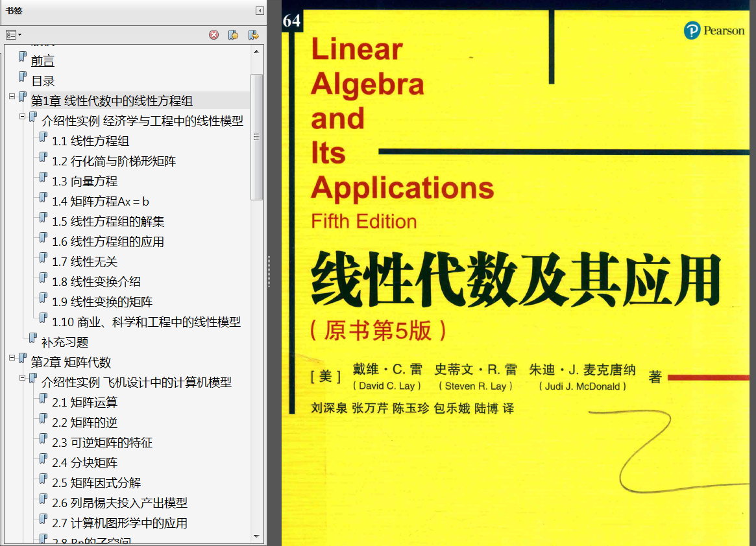This screenshot has width=756, height=546.
Task: Click bookmark icon beside 2.4 分块矩阵
Action: pos(43,458)
